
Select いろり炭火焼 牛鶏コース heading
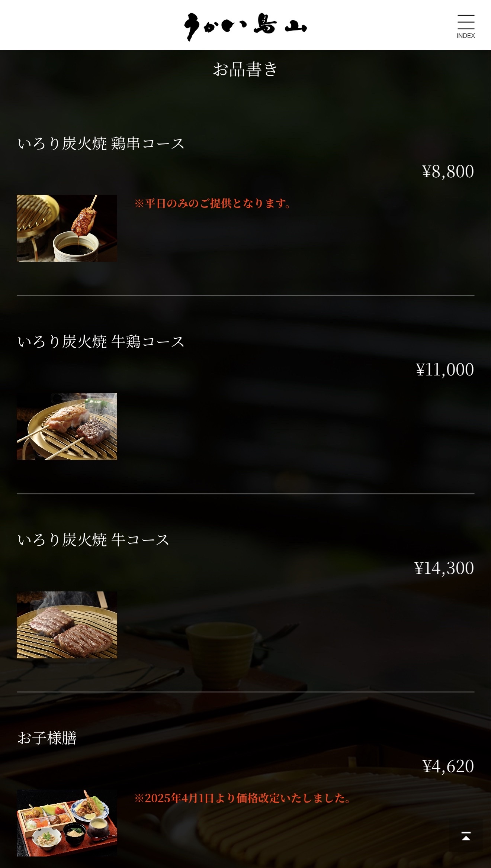coord(101,342)
